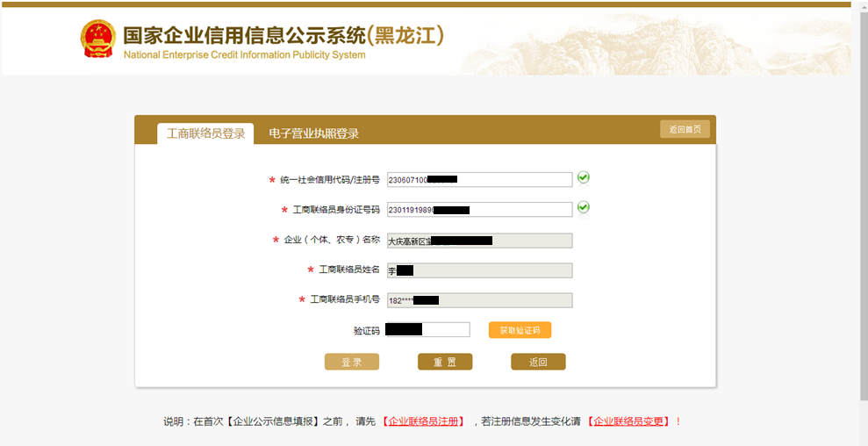Click the green checkmark beside ID number field
The height and width of the screenshot is (446, 868).
click(584, 208)
